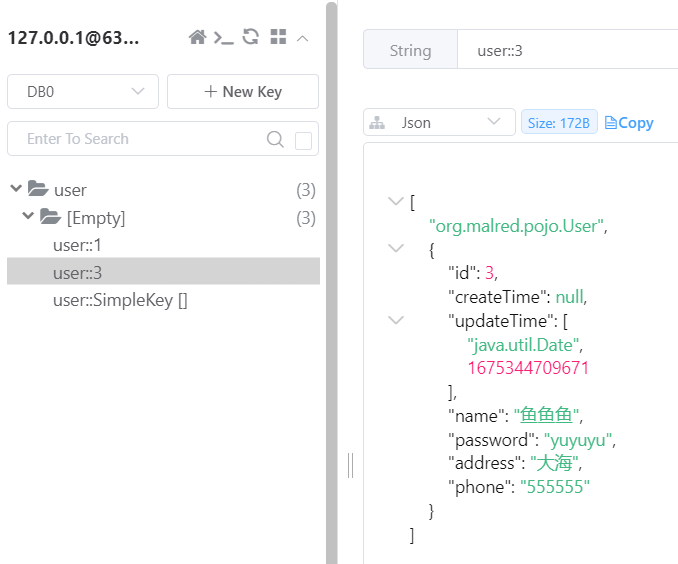Click the timestamp value 1675344709671
The height and width of the screenshot is (564, 678).
[x=528, y=368]
